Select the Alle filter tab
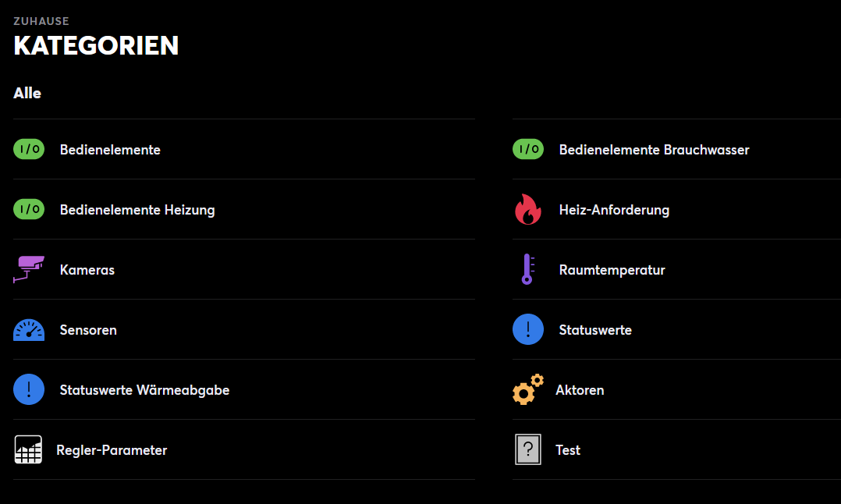 point(27,94)
